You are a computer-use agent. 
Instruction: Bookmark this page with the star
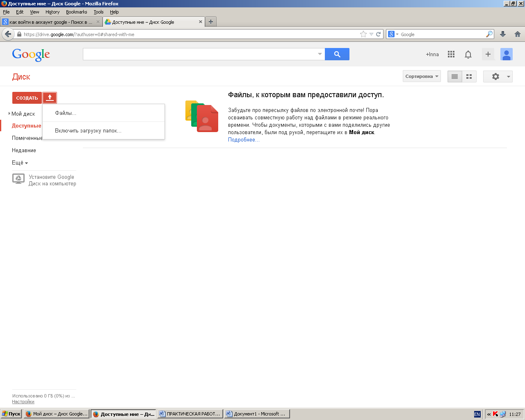pyautogui.click(x=363, y=34)
